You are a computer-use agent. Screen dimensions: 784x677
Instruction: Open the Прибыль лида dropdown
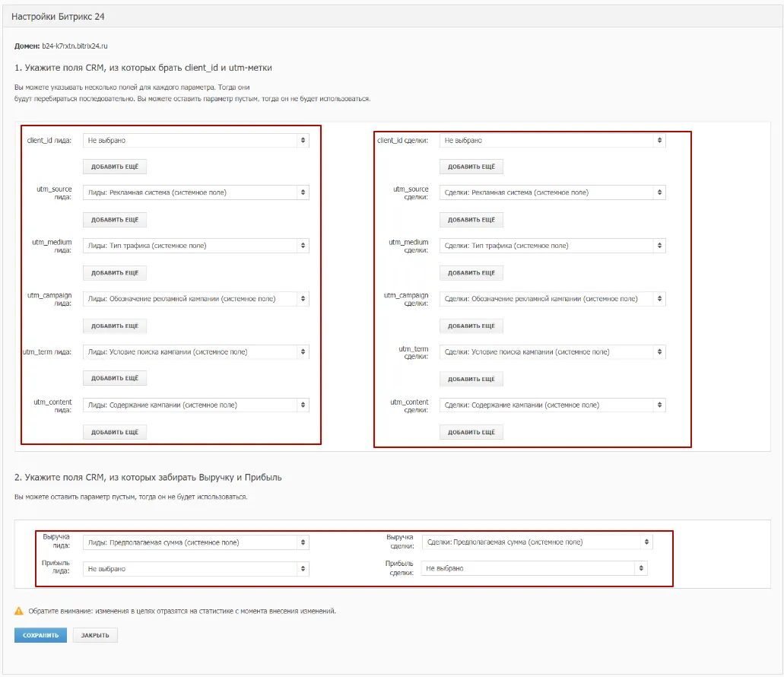(x=196, y=569)
